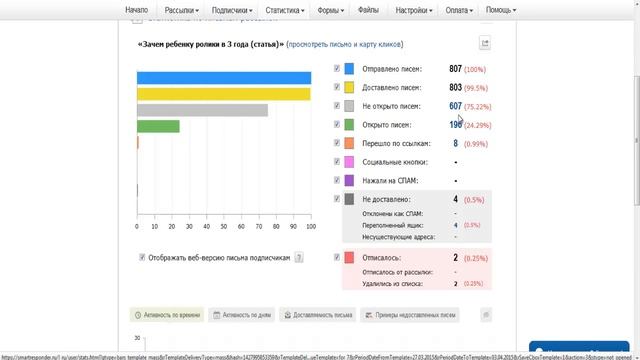Viewport: 640px width, 360px height.
Task: Click the 803 value for Доставлено писем
Action: [x=455, y=87]
